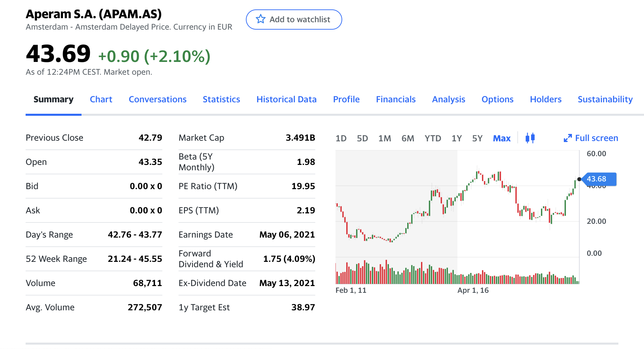The height and width of the screenshot is (349, 644).
Task: Click the Day's Range value 42.76 - 43.77
Action: [135, 235]
